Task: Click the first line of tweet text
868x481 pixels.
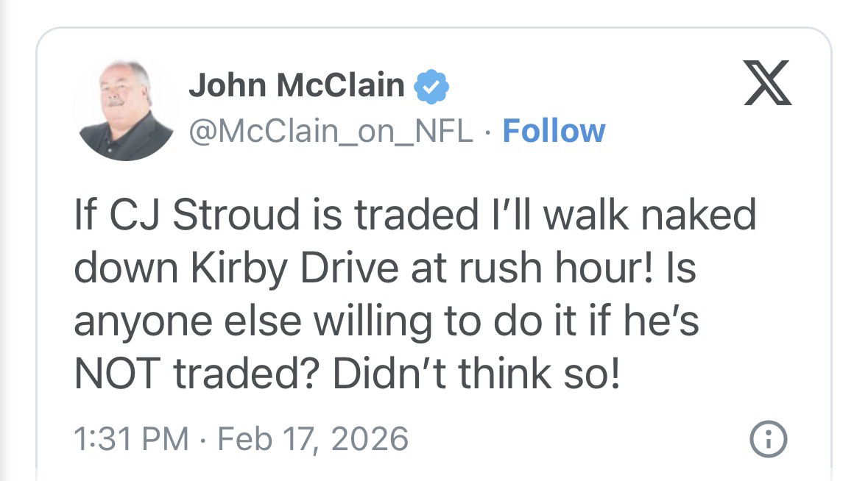Action: tap(414, 215)
